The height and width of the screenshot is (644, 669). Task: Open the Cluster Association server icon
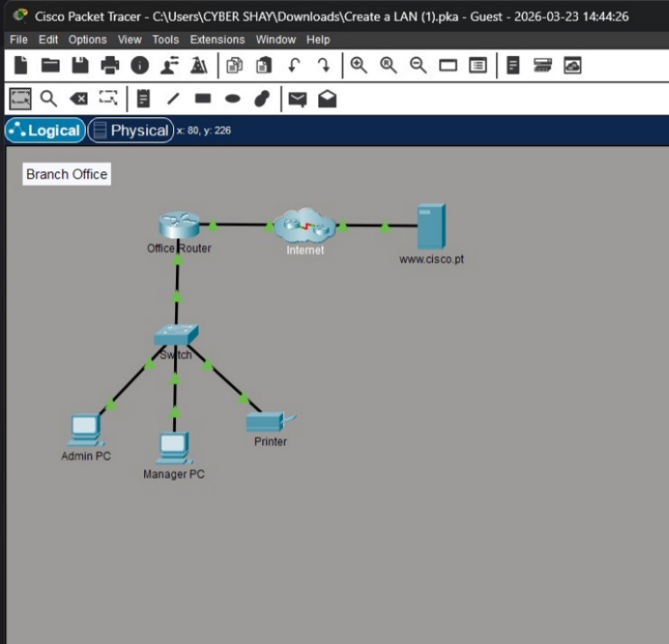click(543, 66)
